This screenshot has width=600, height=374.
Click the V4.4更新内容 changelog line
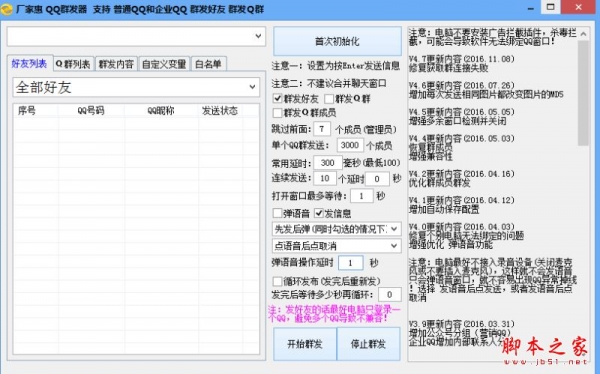coord(461,139)
